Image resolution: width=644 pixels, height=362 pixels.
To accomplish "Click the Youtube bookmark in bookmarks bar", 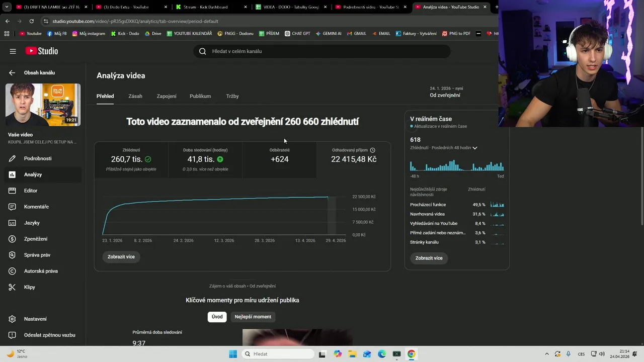I will tap(30, 34).
